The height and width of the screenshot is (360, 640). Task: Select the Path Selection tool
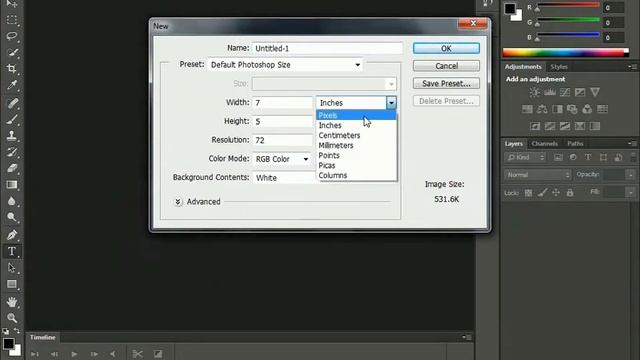coord(12,268)
